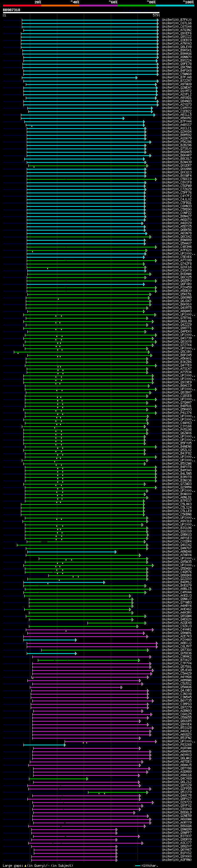Open hit UniRef100_C1MVY0

[x=177, y=108]
